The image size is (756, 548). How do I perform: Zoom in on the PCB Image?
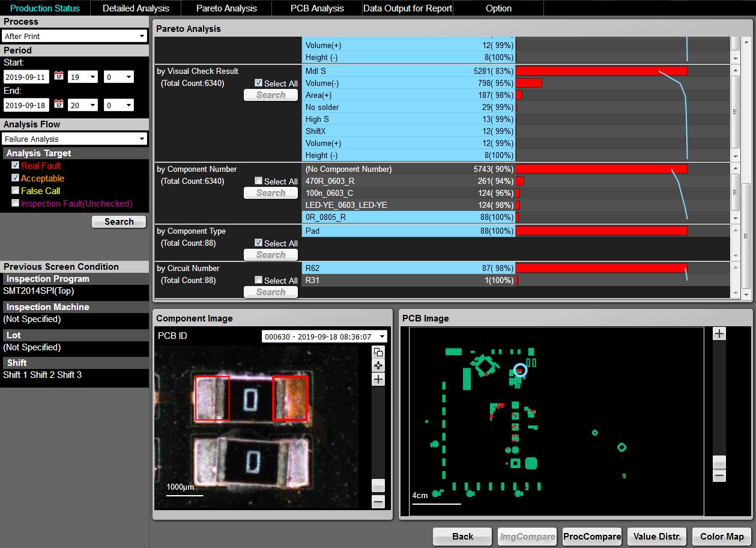tap(719, 333)
